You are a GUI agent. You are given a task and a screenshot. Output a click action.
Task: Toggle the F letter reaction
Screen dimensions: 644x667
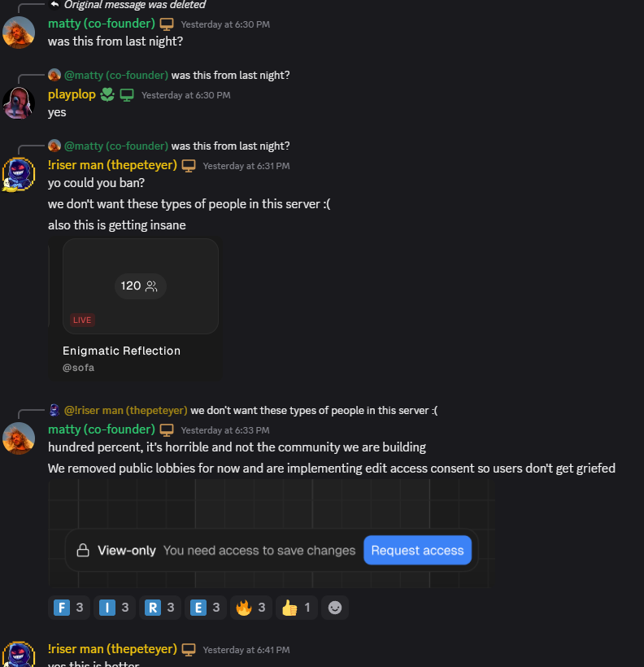coord(69,608)
